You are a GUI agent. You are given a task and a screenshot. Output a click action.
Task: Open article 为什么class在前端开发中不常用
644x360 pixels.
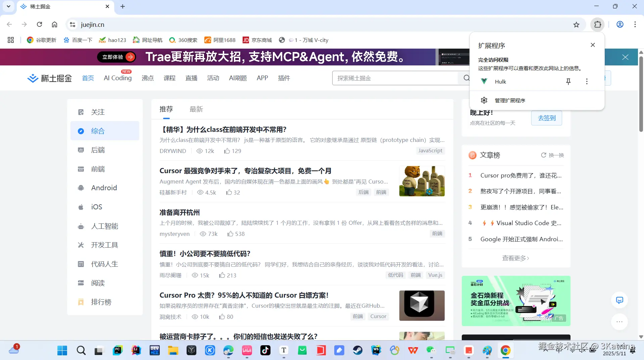point(223,130)
